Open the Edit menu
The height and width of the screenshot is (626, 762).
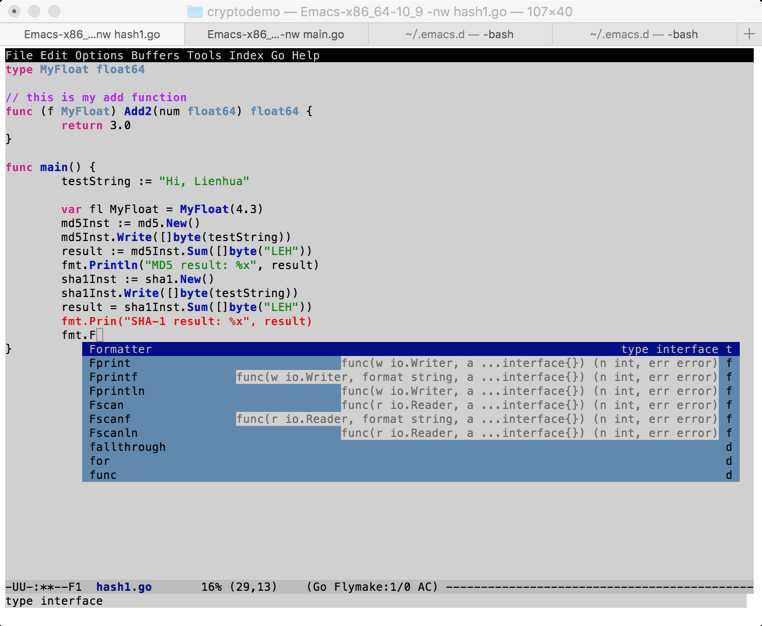pyautogui.click(x=53, y=55)
